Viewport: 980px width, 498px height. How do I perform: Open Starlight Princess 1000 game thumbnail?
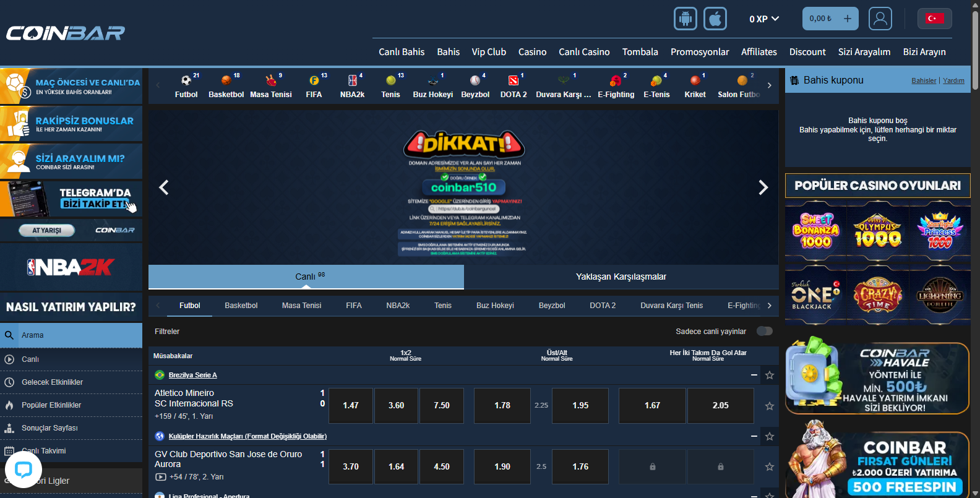tap(939, 231)
